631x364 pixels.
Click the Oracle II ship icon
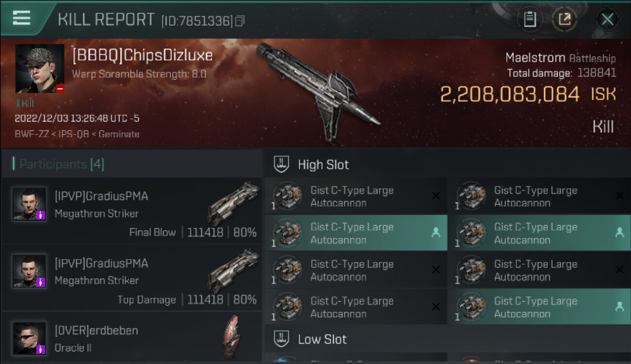[231, 336]
